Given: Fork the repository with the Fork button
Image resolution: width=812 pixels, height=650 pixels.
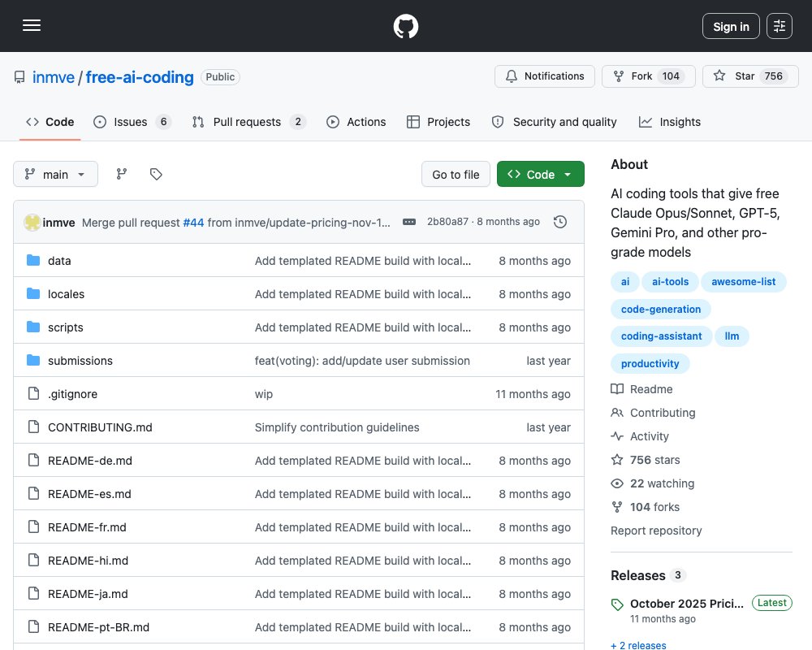Looking at the screenshot, I should [648, 76].
